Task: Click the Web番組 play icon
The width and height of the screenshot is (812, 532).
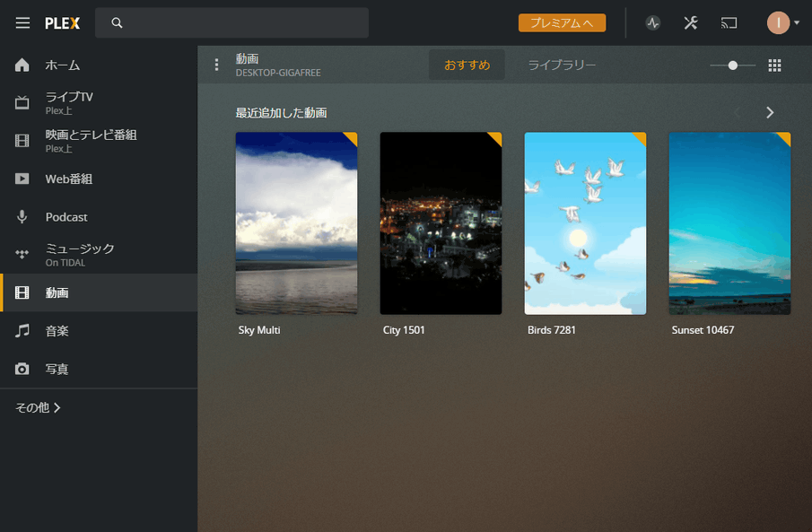Action: coord(22,179)
